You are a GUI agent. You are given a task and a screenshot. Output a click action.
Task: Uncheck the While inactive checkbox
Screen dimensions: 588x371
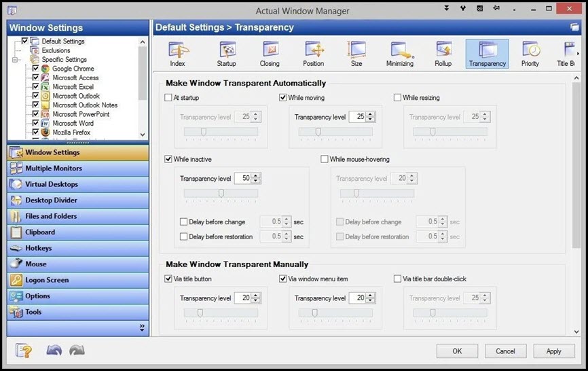point(168,159)
